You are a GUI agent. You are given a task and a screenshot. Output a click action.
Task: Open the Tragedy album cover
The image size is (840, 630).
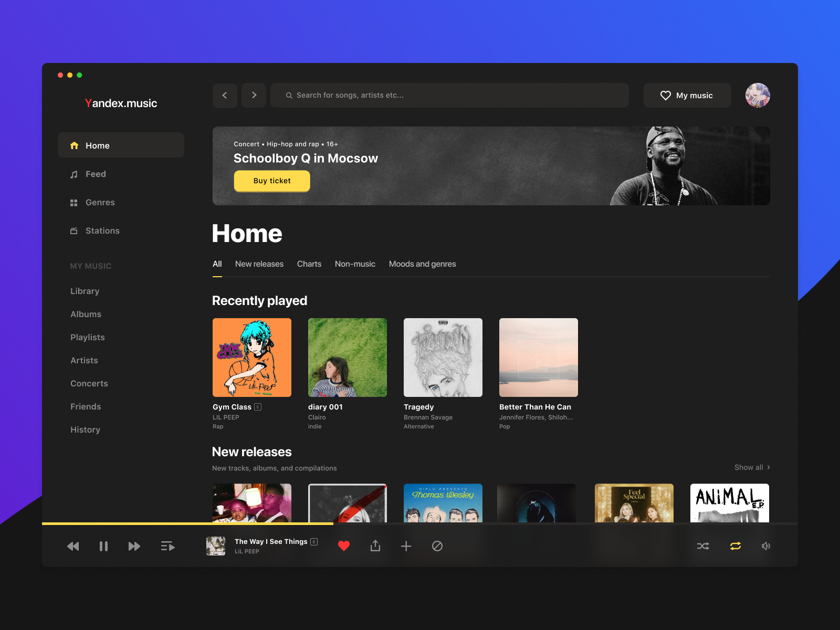443,358
